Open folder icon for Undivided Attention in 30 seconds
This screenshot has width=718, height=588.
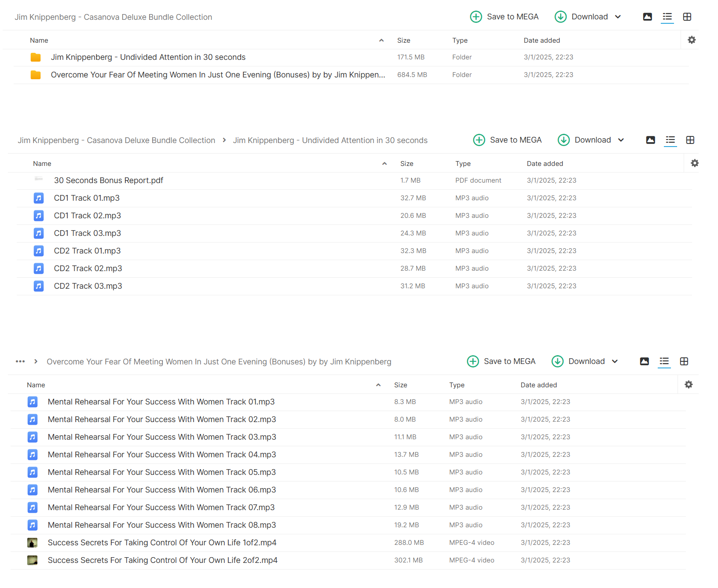[x=36, y=57]
